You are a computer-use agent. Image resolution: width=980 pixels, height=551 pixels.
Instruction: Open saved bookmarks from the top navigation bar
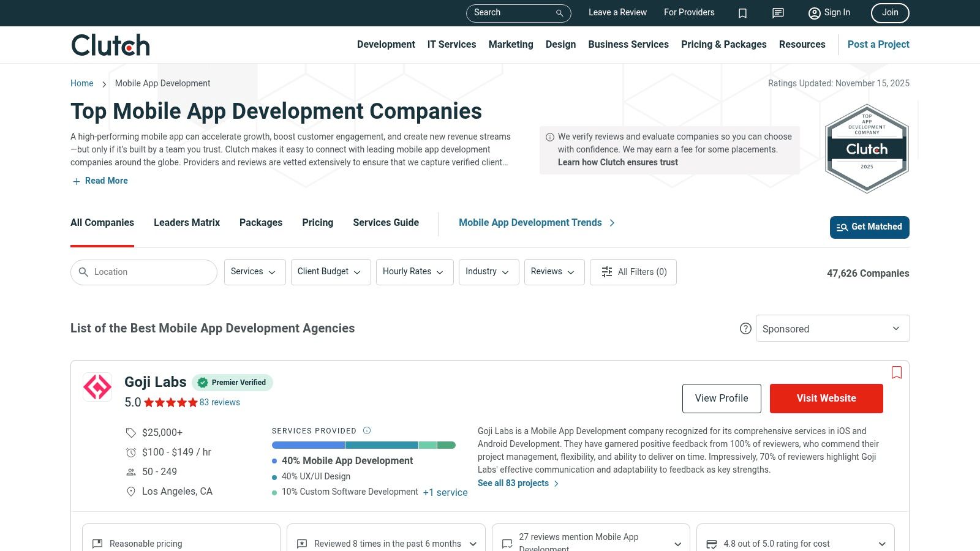tap(742, 13)
